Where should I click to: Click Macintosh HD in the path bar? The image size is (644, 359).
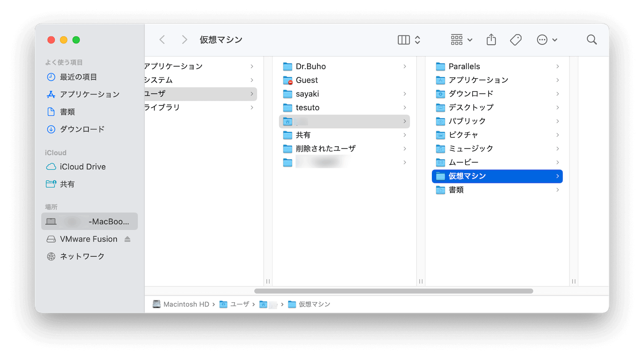point(181,305)
